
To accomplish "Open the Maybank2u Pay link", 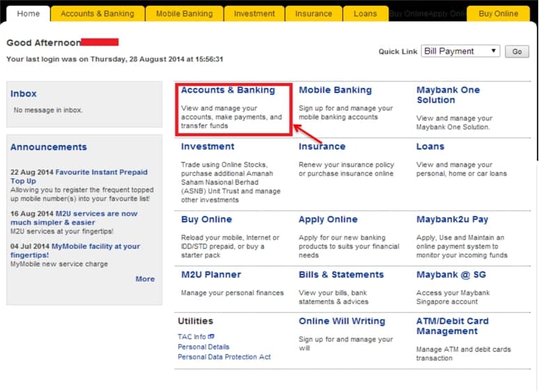I will click(453, 219).
